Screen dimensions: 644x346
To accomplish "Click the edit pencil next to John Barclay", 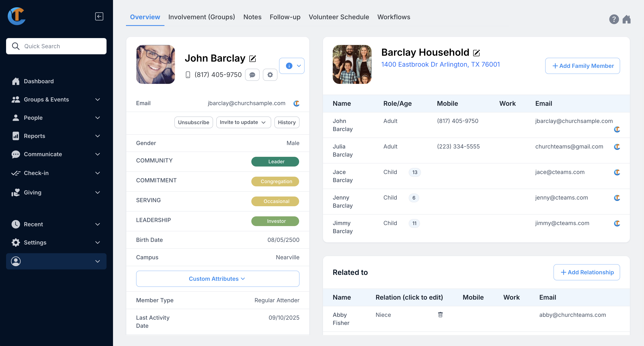I will [x=253, y=59].
